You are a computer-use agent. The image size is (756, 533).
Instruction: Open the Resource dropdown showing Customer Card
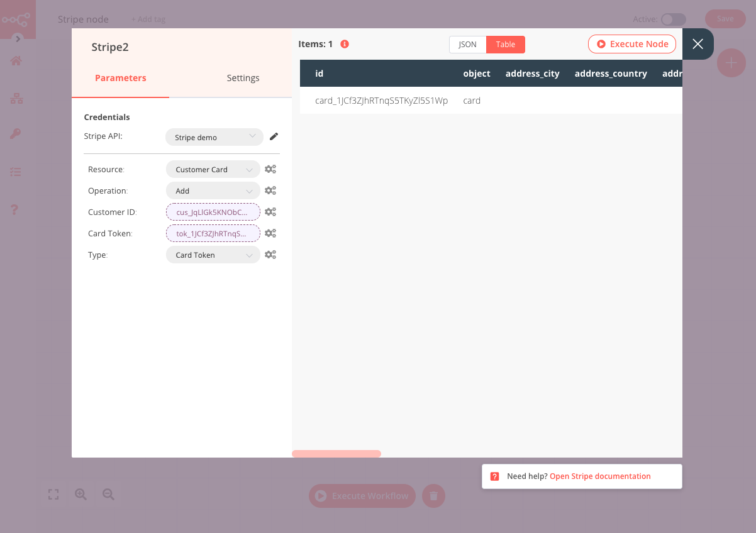(213, 170)
